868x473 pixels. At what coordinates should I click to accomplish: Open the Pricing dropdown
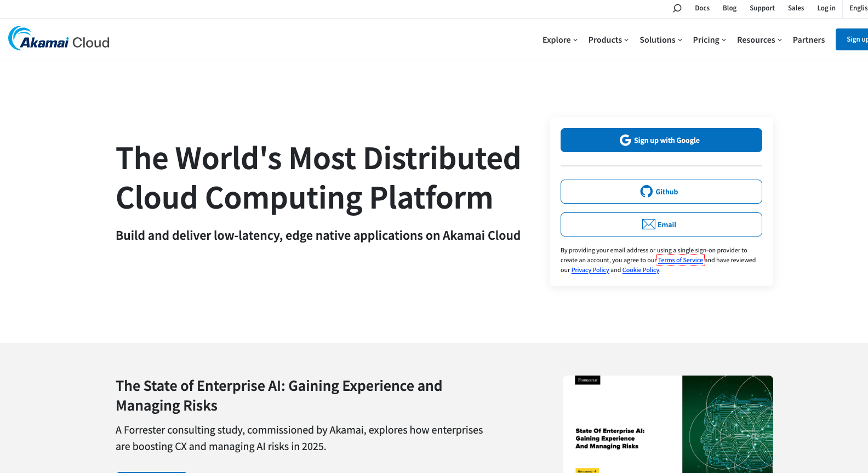(x=710, y=40)
